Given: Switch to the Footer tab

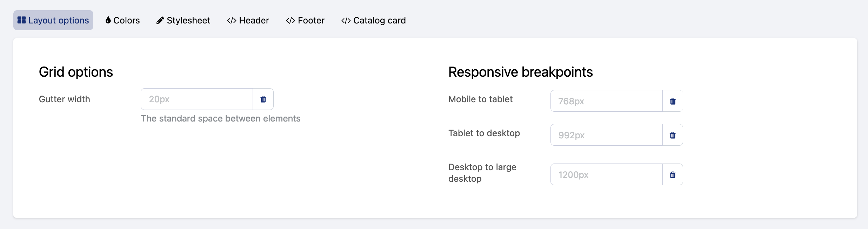Looking at the screenshot, I should (x=305, y=20).
